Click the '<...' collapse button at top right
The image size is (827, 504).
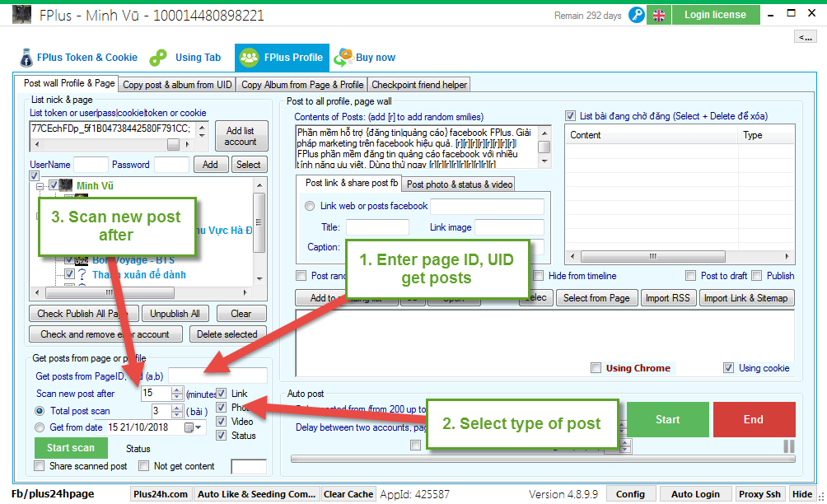tap(806, 37)
